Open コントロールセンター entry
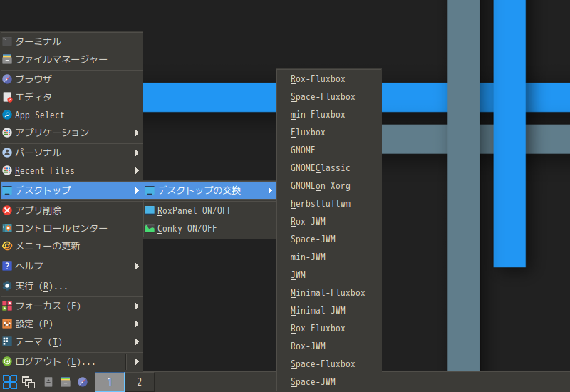Image resolution: width=570 pixels, height=392 pixels. point(72,228)
